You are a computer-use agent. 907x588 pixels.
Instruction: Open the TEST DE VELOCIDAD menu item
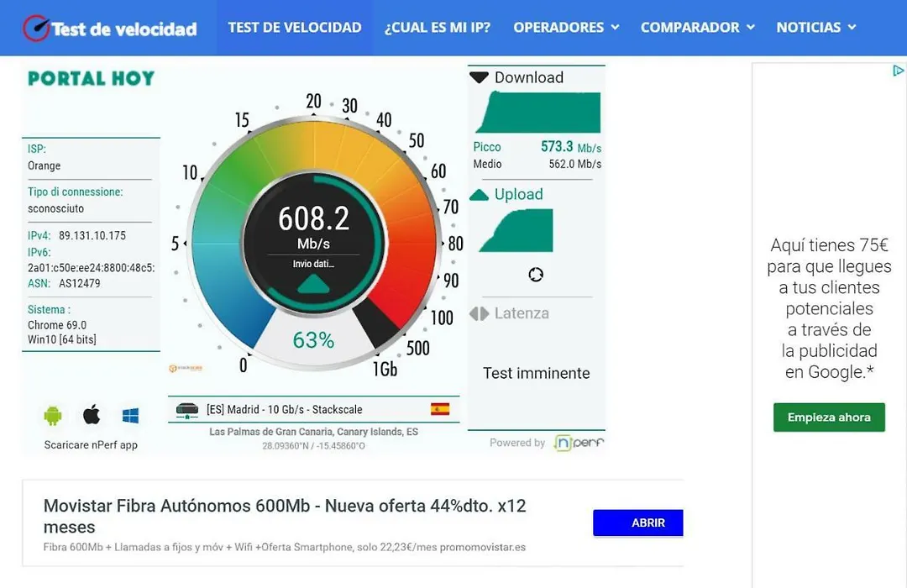point(295,27)
